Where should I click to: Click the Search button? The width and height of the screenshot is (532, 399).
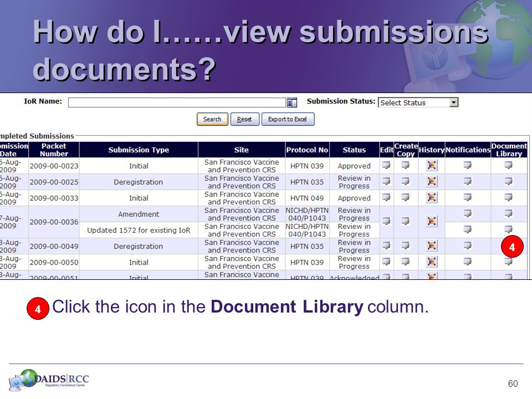pyautogui.click(x=212, y=119)
